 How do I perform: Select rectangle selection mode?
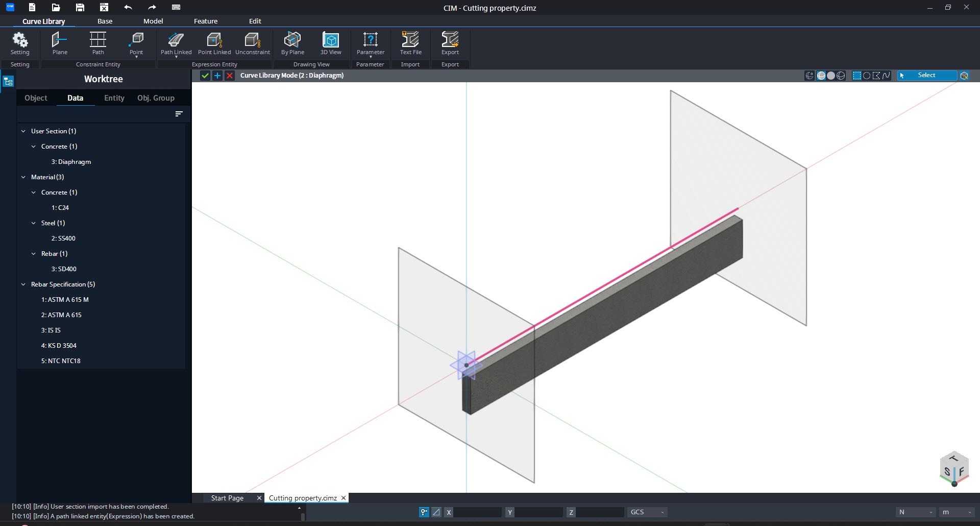coord(857,76)
